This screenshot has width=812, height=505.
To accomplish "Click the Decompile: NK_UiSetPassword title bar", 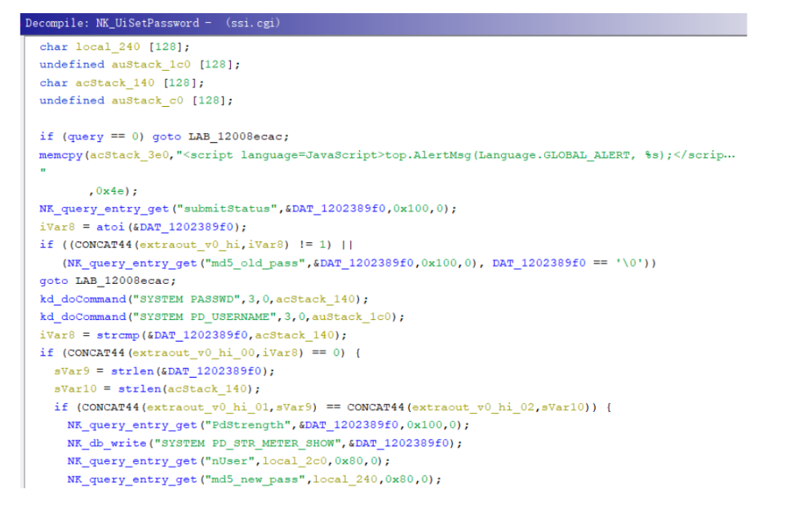I will click(x=384, y=24).
